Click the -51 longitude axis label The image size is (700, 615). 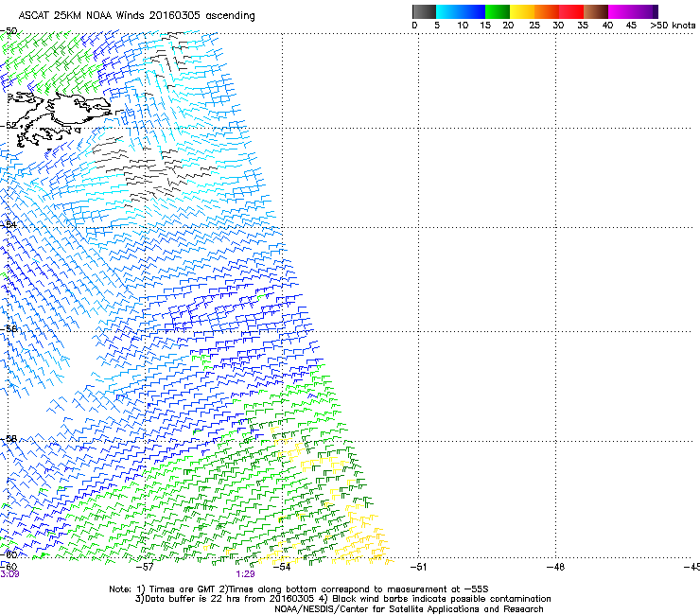[x=418, y=567]
